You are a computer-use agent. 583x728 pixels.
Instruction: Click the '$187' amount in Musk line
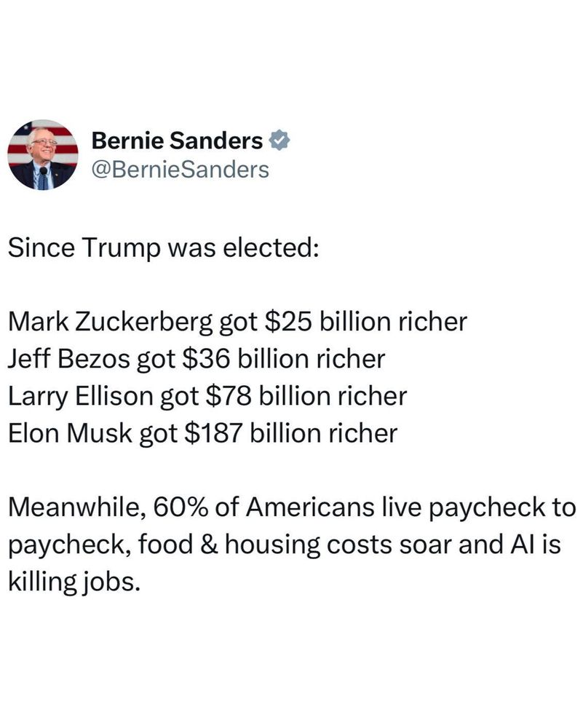(213, 432)
